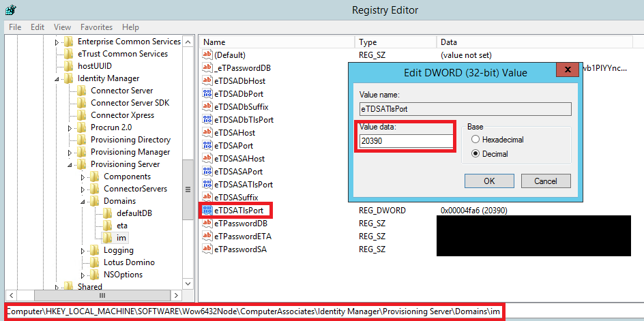Open the File menu
The image size is (644, 321).
click(x=15, y=27)
